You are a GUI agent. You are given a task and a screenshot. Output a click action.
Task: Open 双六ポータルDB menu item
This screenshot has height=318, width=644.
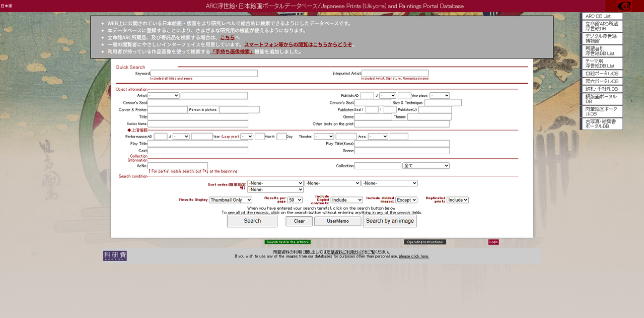pyautogui.click(x=601, y=81)
